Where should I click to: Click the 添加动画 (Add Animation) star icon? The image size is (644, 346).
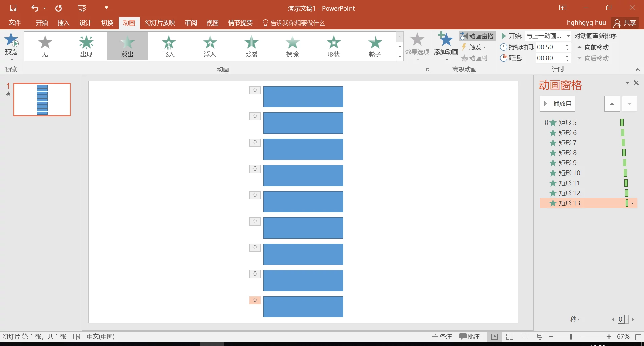(446, 40)
